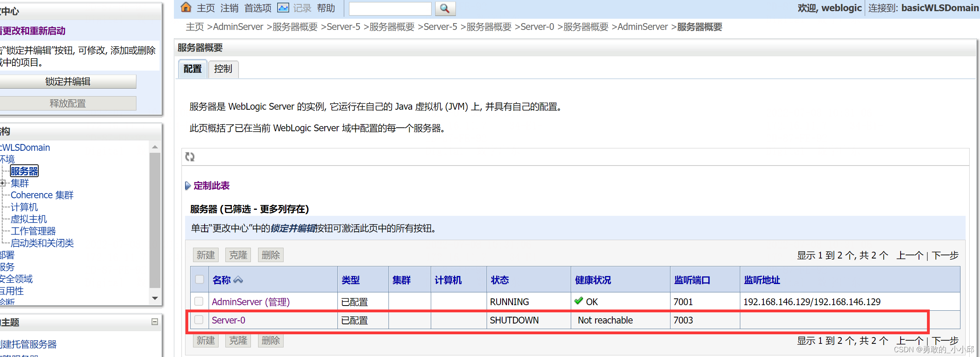Sort by the 监听端口 column header

click(692, 280)
